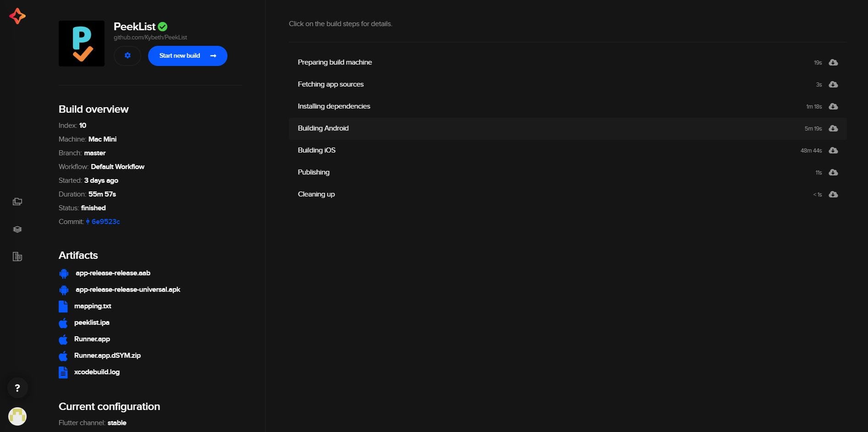
Task: Click Apple icon beside Runner.app
Action: [63, 339]
